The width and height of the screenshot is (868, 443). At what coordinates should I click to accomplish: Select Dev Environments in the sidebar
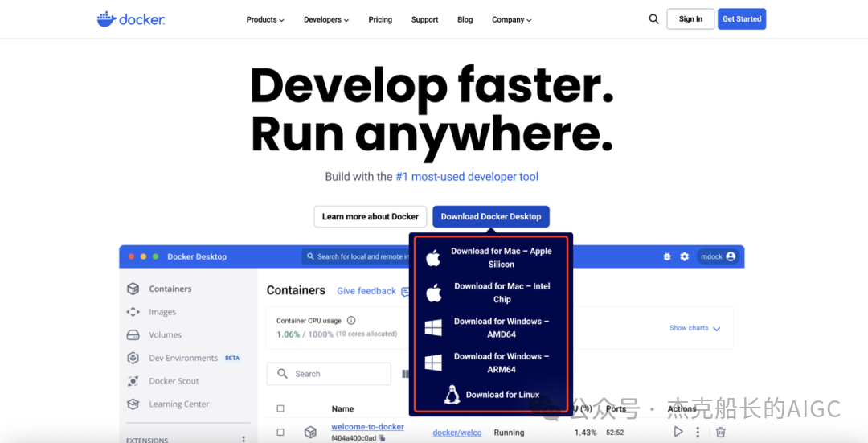point(182,358)
